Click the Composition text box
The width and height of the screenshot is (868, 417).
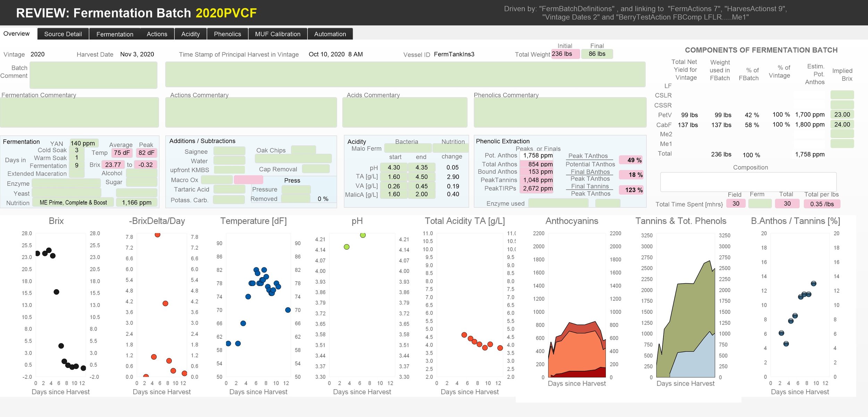(x=748, y=182)
